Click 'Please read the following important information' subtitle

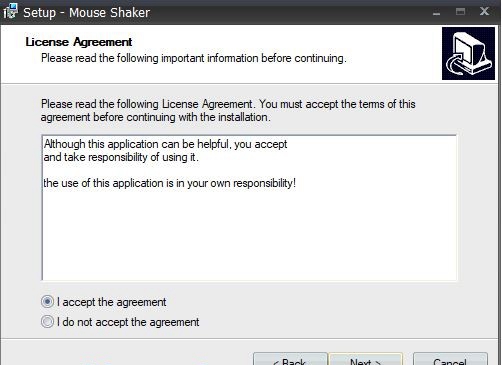click(194, 58)
